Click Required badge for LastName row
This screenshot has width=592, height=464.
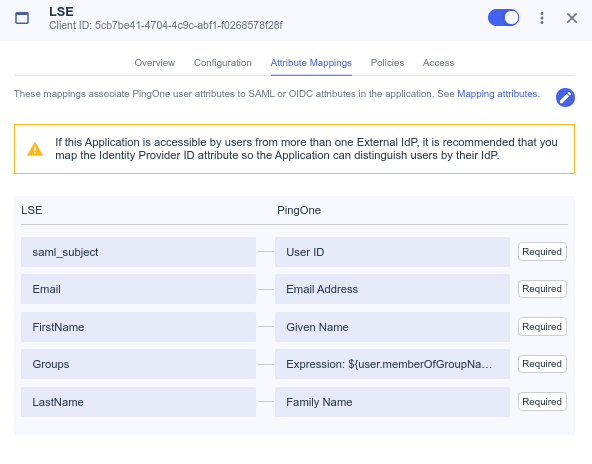pyautogui.click(x=542, y=402)
